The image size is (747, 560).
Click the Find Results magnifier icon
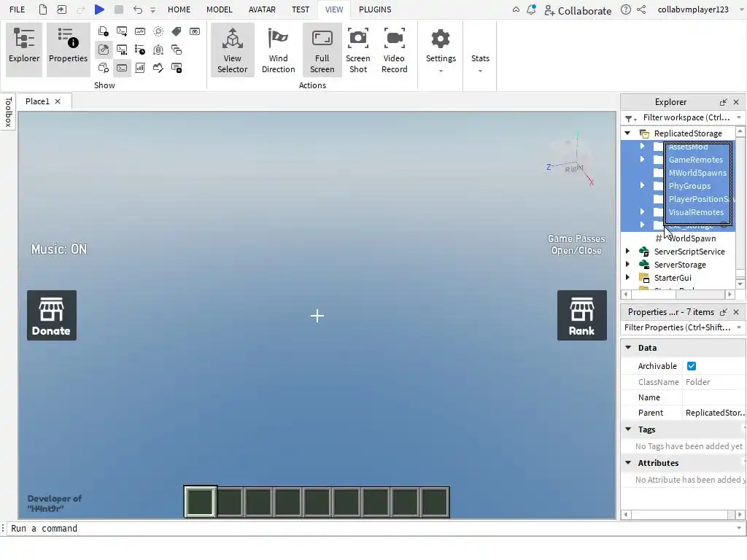click(x=158, y=31)
